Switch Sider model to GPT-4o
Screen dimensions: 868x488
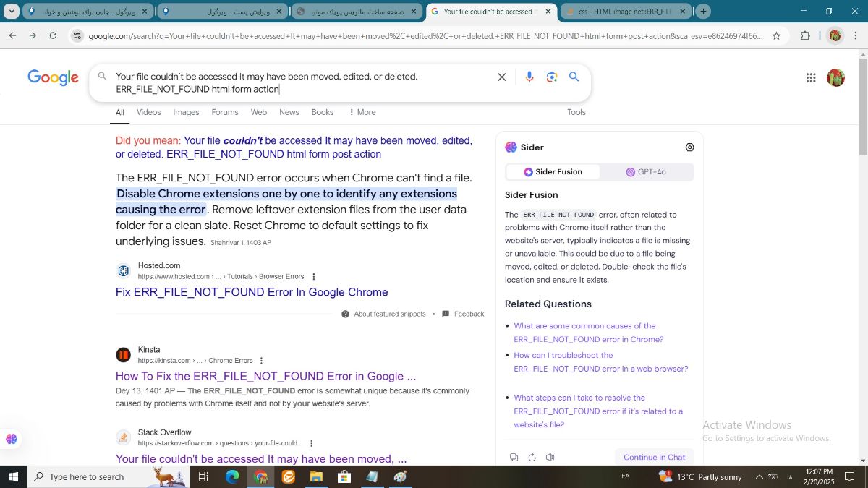pos(646,172)
